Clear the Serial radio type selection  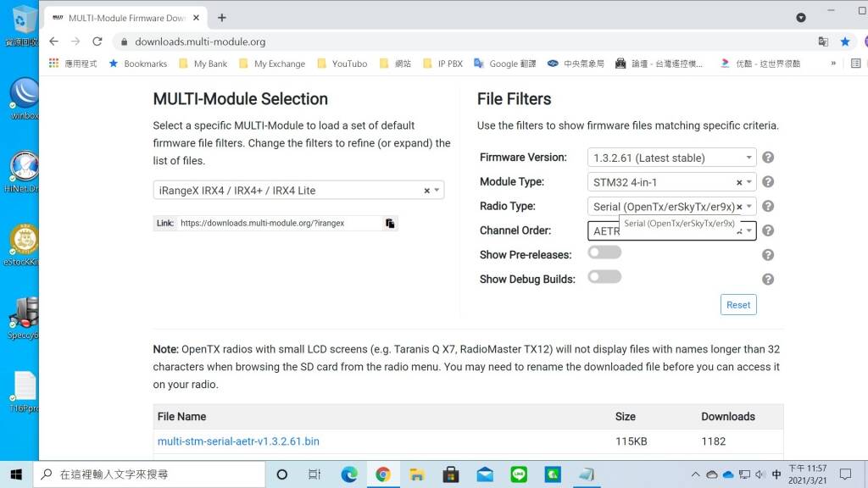click(x=739, y=207)
